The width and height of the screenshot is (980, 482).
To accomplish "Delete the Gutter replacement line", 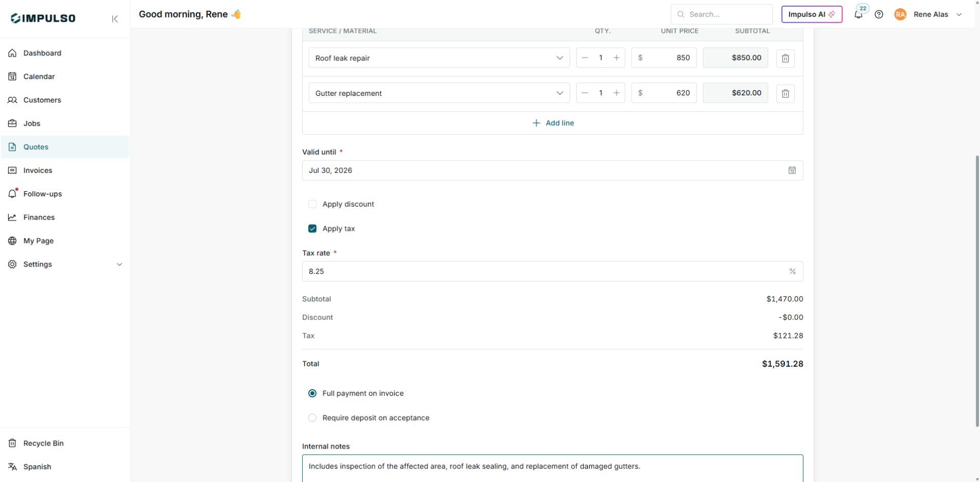I will (x=785, y=93).
